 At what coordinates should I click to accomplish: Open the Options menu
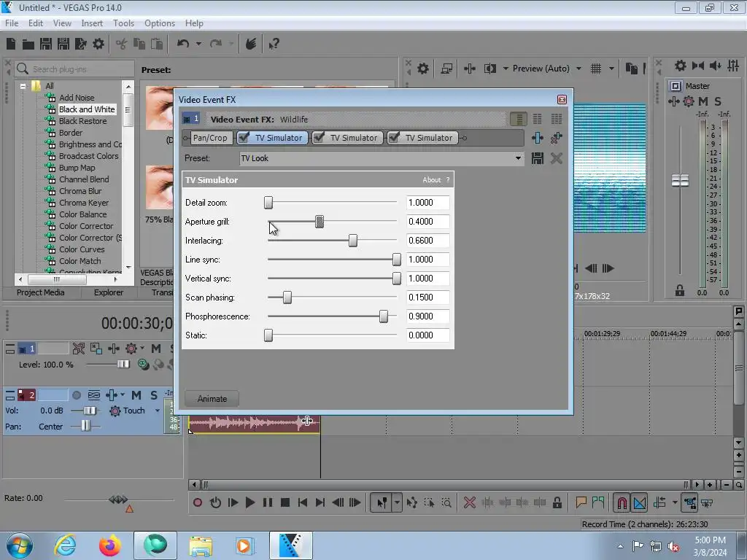tap(160, 23)
